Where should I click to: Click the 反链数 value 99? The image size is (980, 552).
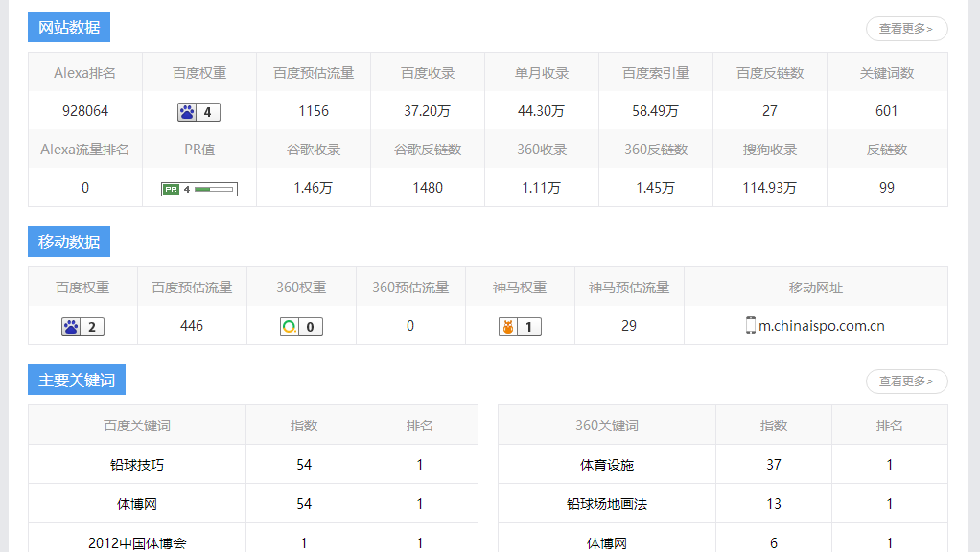coord(886,188)
